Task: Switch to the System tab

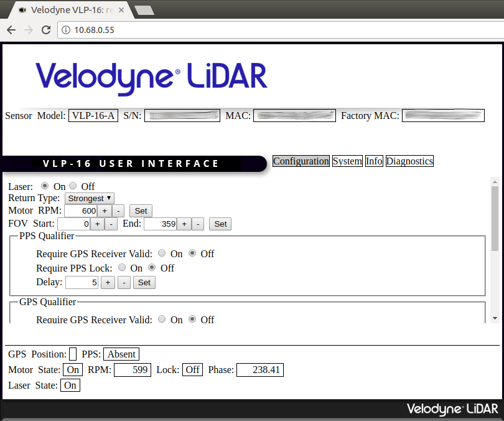Action: (x=347, y=161)
